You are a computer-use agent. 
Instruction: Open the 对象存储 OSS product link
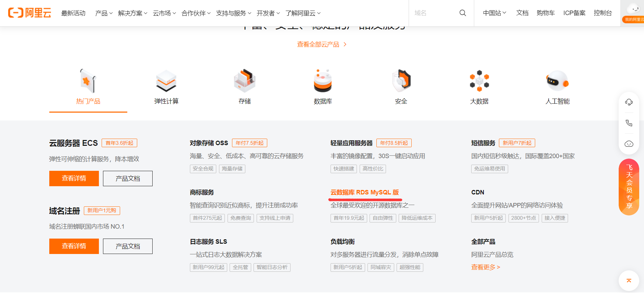[209, 143]
